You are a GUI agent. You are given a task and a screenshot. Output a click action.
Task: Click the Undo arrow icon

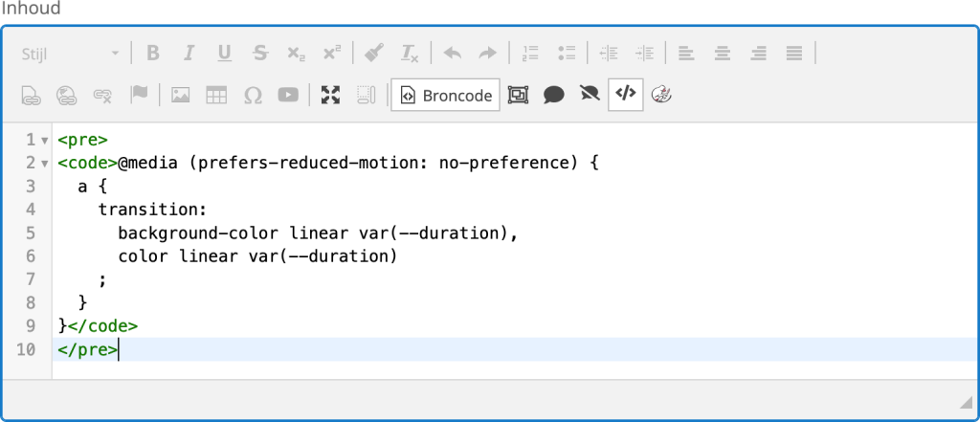click(x=452, y=54)
